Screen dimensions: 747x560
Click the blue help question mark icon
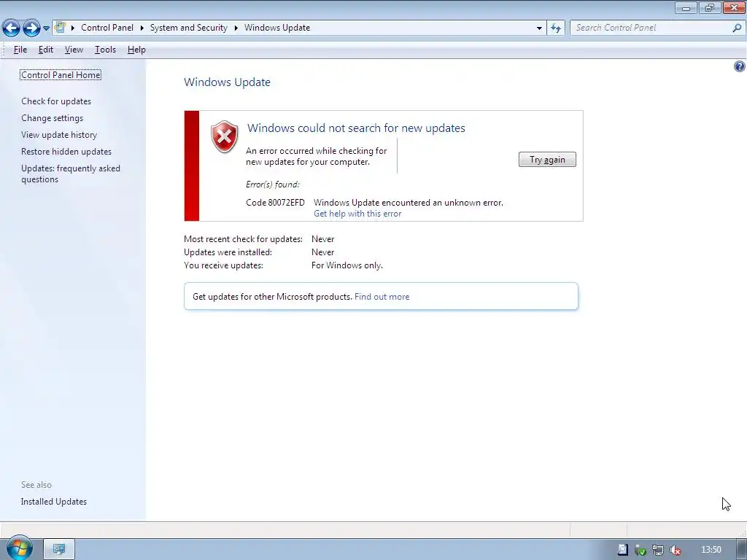[x=740, y=66]
